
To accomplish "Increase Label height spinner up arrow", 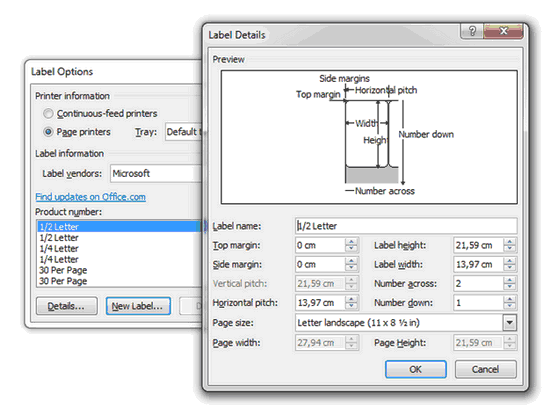I will (509, 241).
